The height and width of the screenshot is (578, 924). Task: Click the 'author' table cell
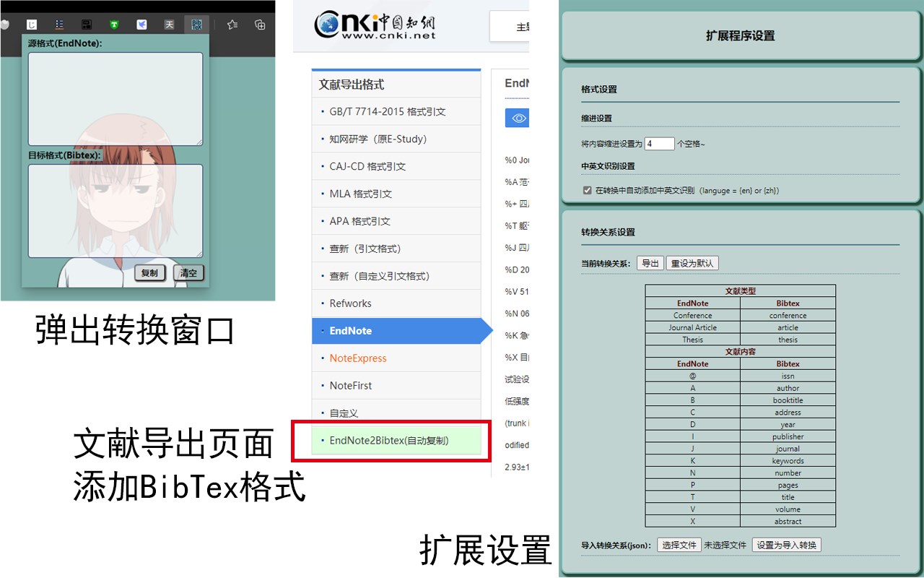tap(788, 388)
